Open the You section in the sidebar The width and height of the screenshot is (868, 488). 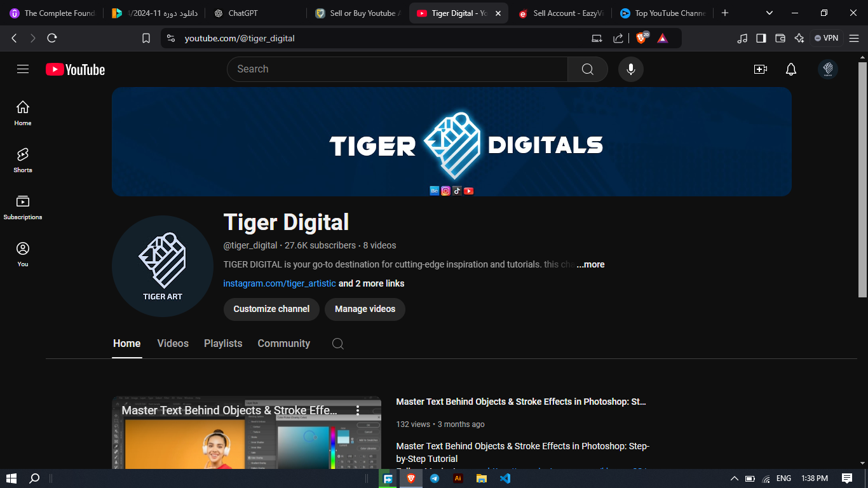[23, 254]
